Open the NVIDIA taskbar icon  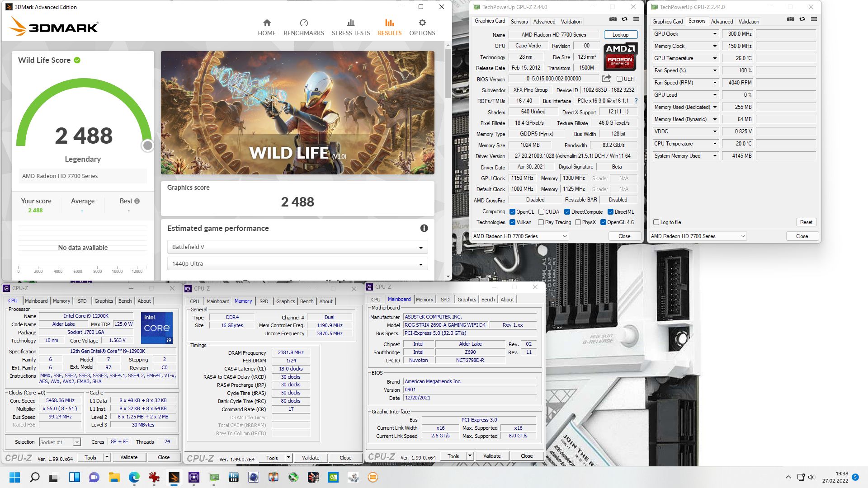[333, 477]
